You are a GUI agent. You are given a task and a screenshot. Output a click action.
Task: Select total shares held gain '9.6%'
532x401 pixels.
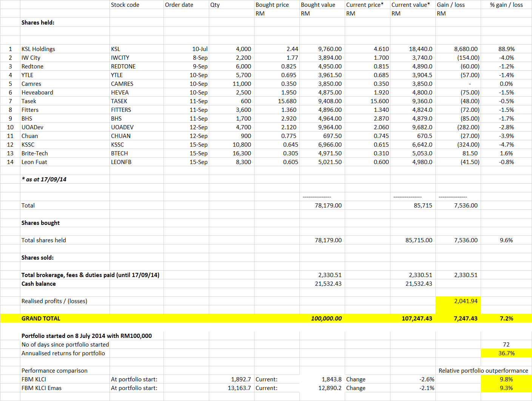[506, 240]
